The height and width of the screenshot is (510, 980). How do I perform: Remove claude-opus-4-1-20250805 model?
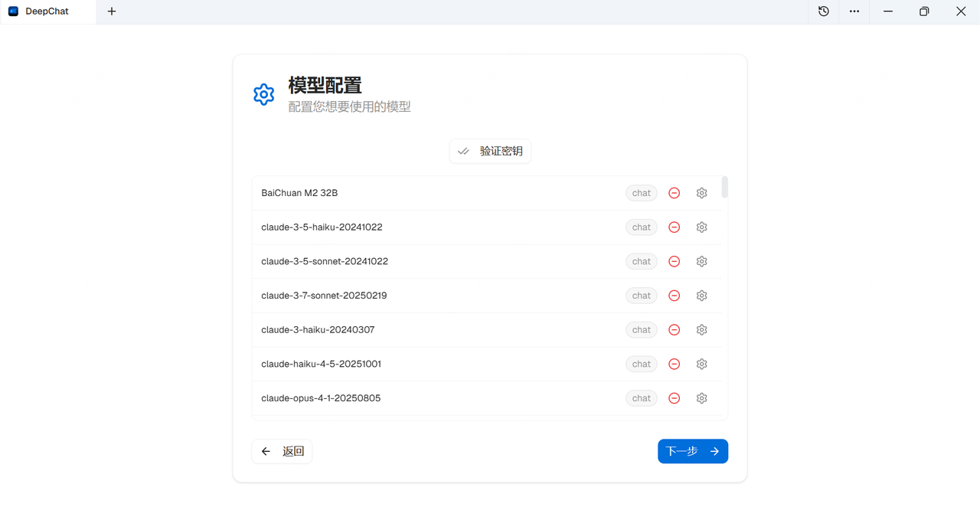(674, 398)
